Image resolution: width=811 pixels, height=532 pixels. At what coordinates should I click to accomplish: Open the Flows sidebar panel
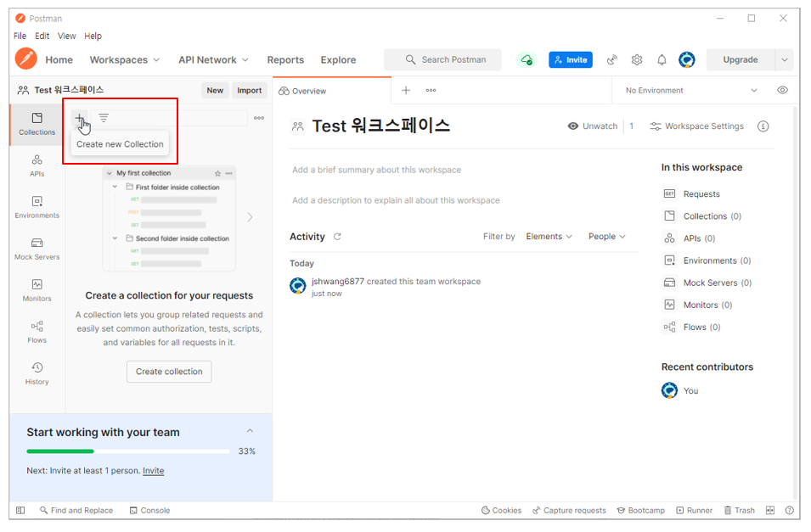tap(37, 333)
